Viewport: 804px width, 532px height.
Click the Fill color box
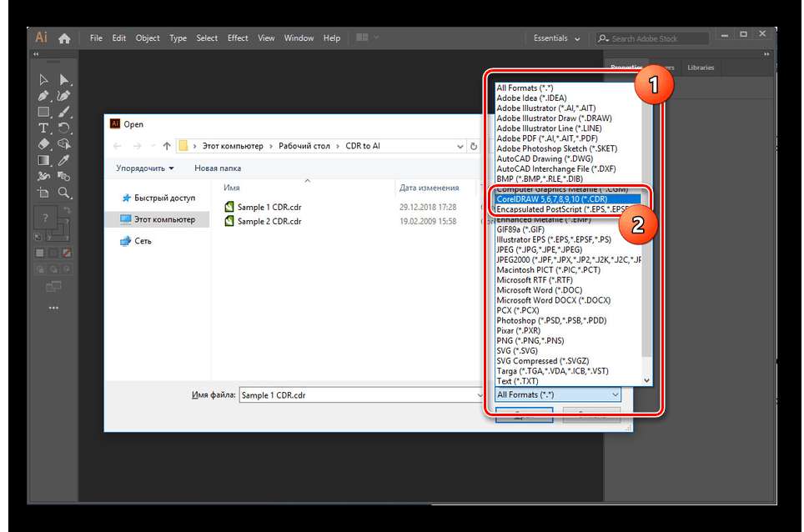[x=45, y=218]
